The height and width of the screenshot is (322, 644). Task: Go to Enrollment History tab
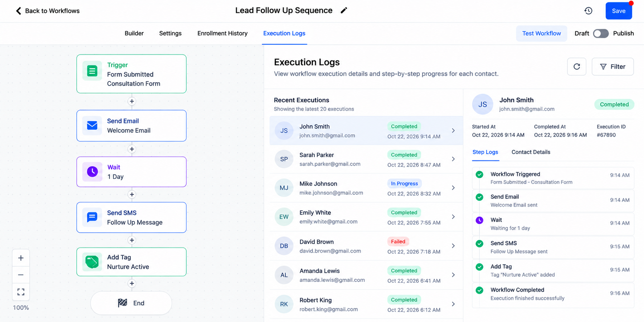click(222, 33)
